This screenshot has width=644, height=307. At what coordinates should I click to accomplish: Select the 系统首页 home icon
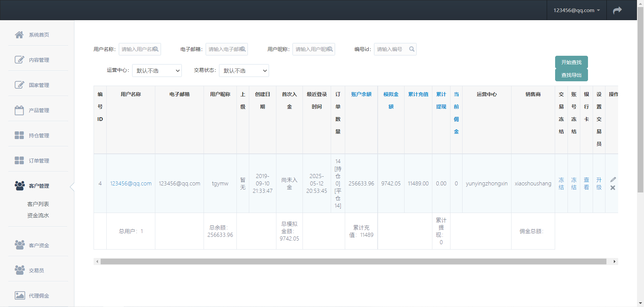tap(19, 34)
